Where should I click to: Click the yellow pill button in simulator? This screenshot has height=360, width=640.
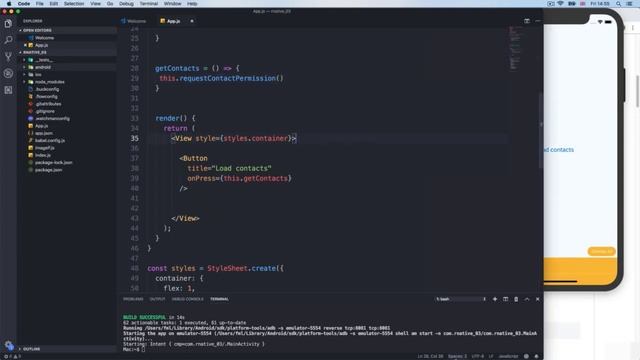pos(601,251)
